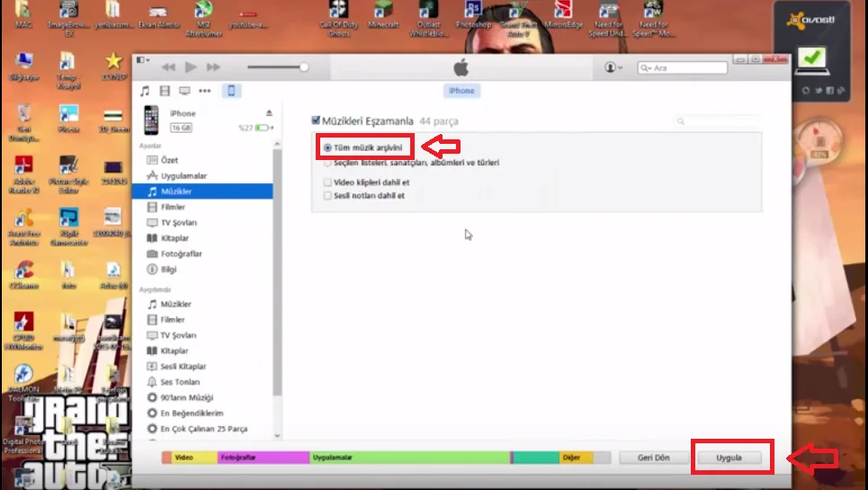868x490 pixels.
Task: Skip to previous track
Action: point(168,67)
